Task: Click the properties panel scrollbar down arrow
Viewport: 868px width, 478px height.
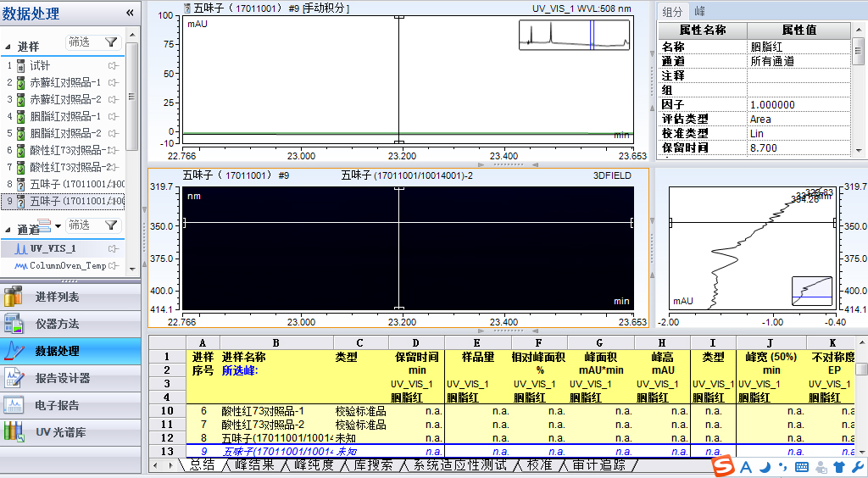Action: point(859,151)
